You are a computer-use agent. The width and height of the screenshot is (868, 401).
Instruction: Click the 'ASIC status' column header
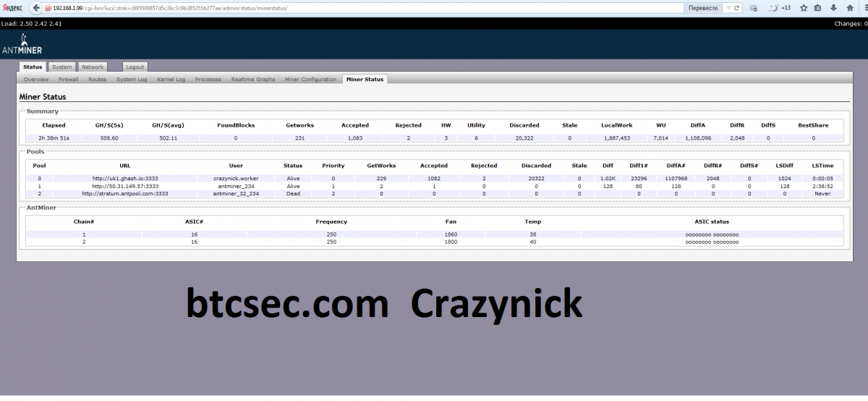712,221
